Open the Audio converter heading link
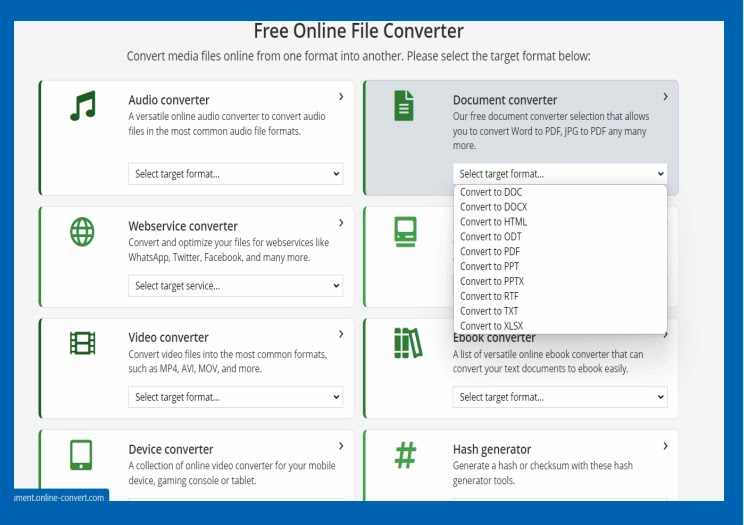This screenshot has width=744, height=525. tap(168, 100)
